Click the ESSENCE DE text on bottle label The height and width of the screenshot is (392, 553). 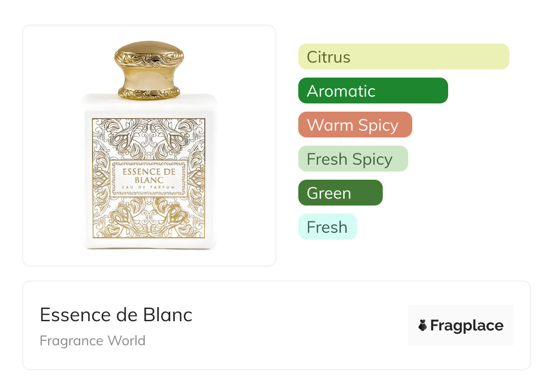click(x=149, y=172)
